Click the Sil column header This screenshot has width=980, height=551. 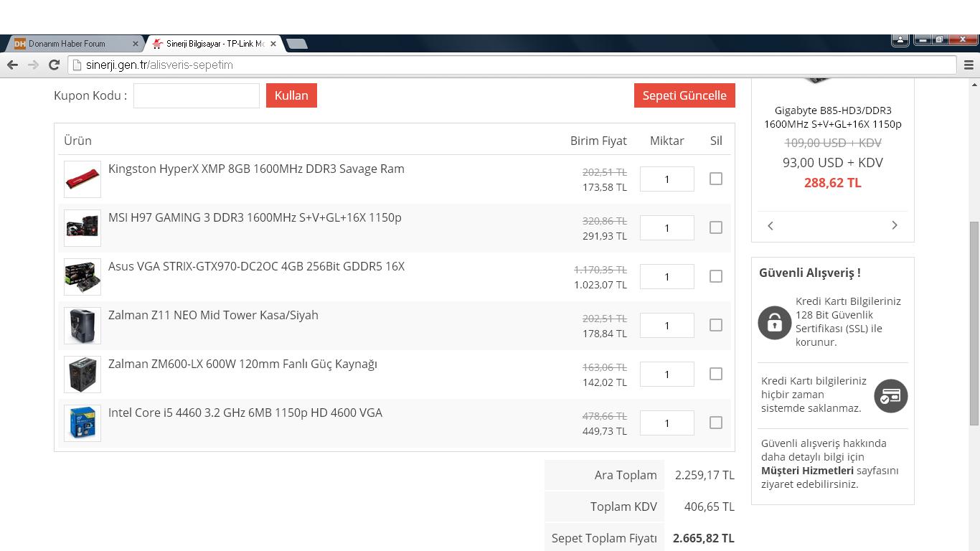716,141
